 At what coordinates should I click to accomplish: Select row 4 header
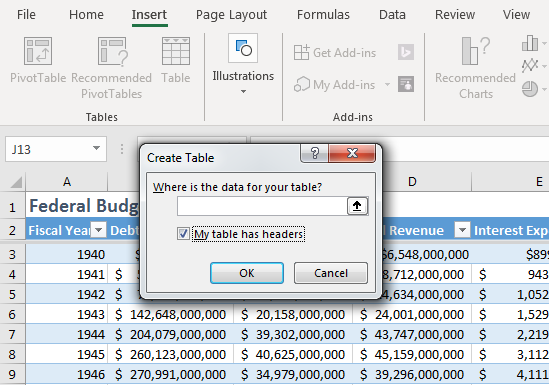(x=13, y=274)
